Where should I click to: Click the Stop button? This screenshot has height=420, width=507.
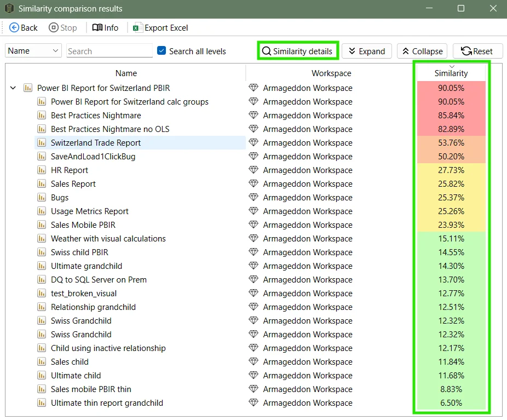pyautogui.click(x=63, y=28)
